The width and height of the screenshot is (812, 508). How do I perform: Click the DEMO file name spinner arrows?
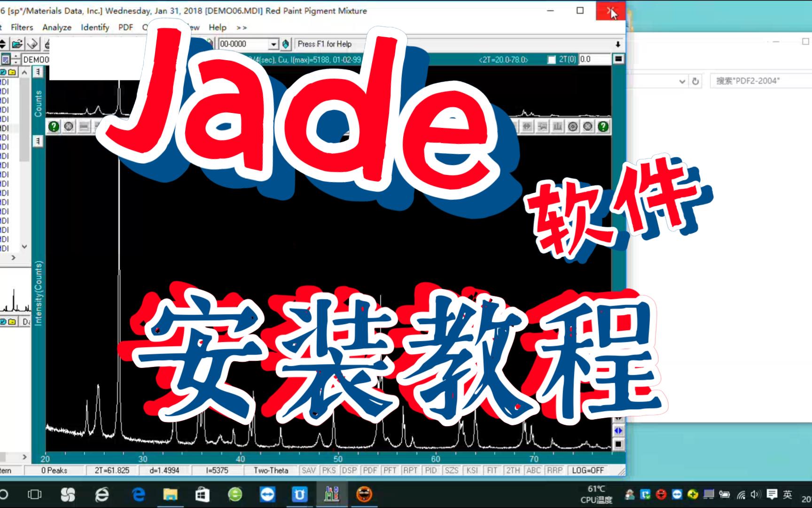tap(16, 59)
